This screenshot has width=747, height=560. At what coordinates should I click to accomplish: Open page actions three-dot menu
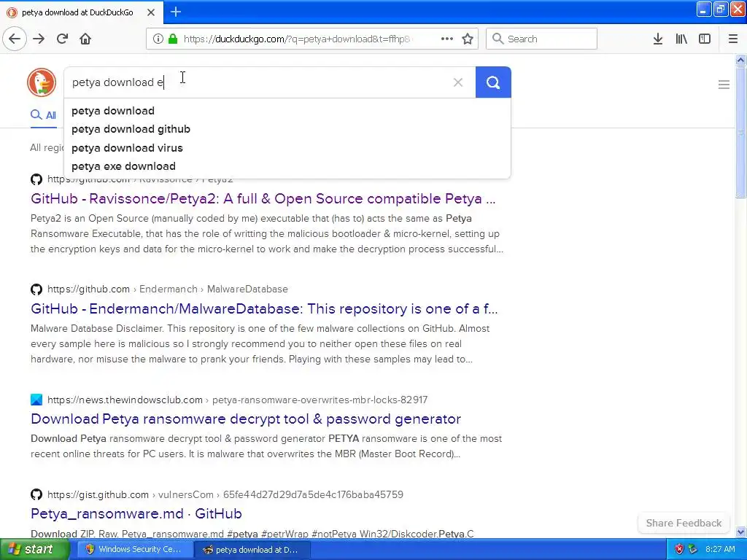pos(447,39)
